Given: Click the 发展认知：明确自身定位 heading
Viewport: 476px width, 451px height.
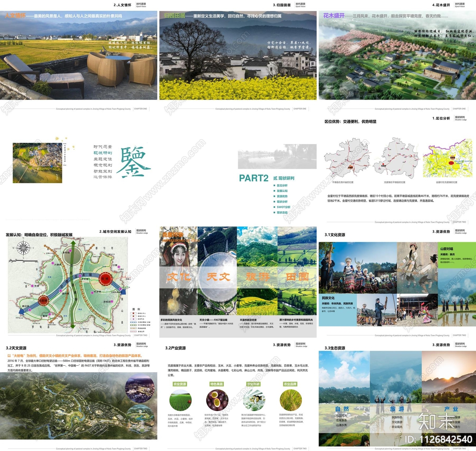Looking at the screenshot, I should click(x=39, y=235).
